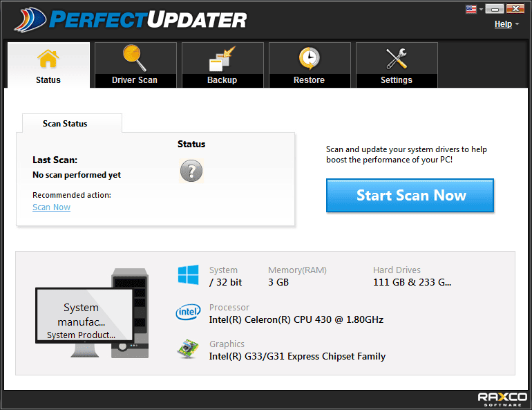Click the 'System manufac...' monitor text
This screenshot has height=410, width=532.
pyautogui.click(x=81, y=315)
